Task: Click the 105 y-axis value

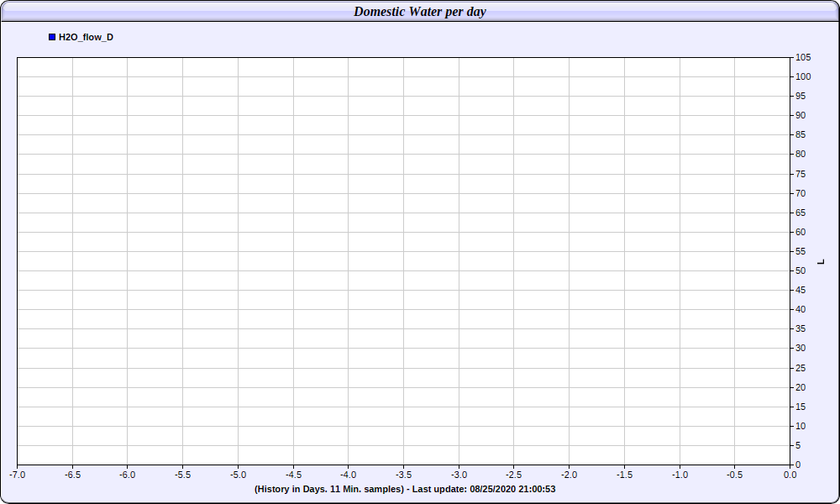Action: click(803, 57)
